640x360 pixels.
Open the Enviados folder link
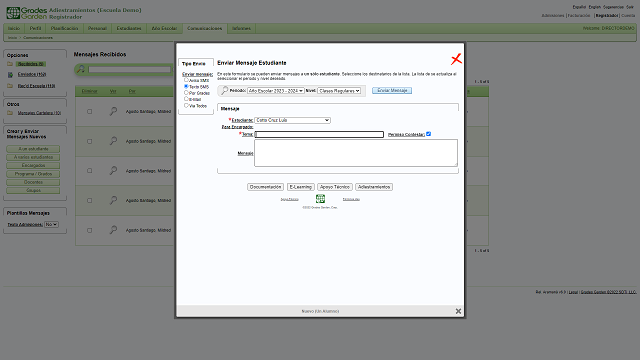[x=32, y=74]
